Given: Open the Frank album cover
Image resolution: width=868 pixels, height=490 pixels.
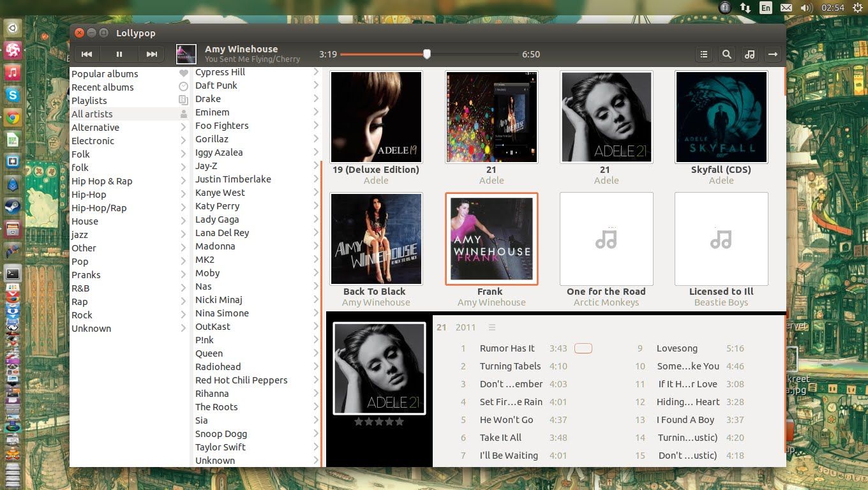Looking at the screenshot, I should tap(491, 239).
